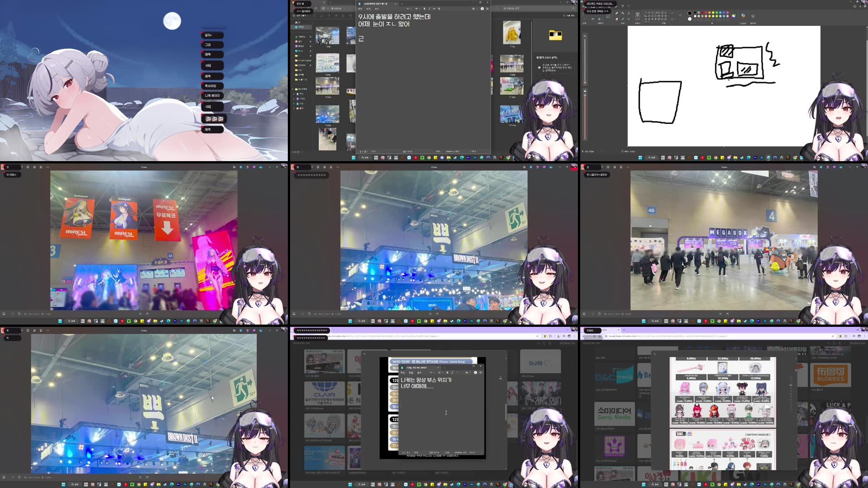Select the Eraser tool in Paint

coord(617,19)
